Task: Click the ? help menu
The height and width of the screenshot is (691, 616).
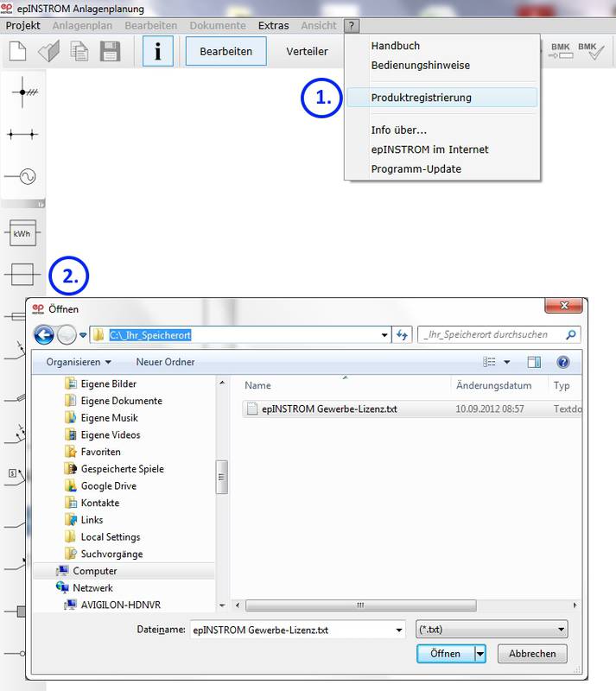Action: pyautogui.click(x=352, y=26)
